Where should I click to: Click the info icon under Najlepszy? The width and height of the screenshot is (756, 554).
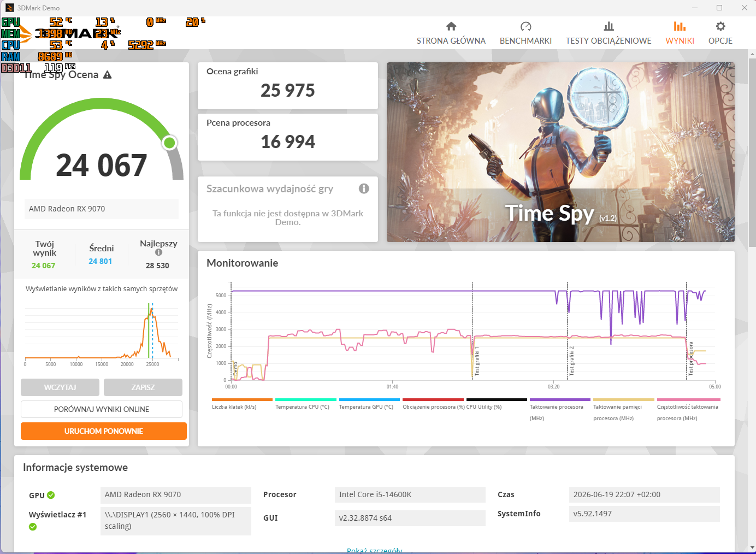click(158, 252)
